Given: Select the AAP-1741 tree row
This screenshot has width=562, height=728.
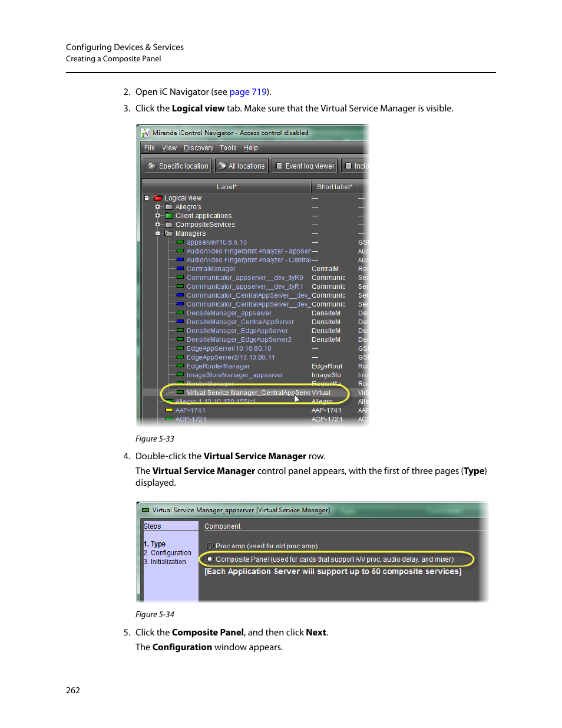Looking at the screenshot, I should pos(255,410).
